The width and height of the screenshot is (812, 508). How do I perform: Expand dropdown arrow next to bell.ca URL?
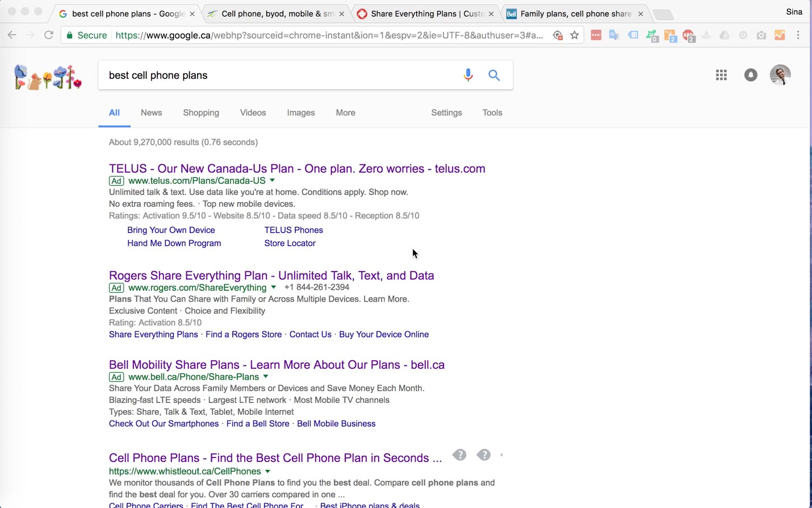pos(265,377)
